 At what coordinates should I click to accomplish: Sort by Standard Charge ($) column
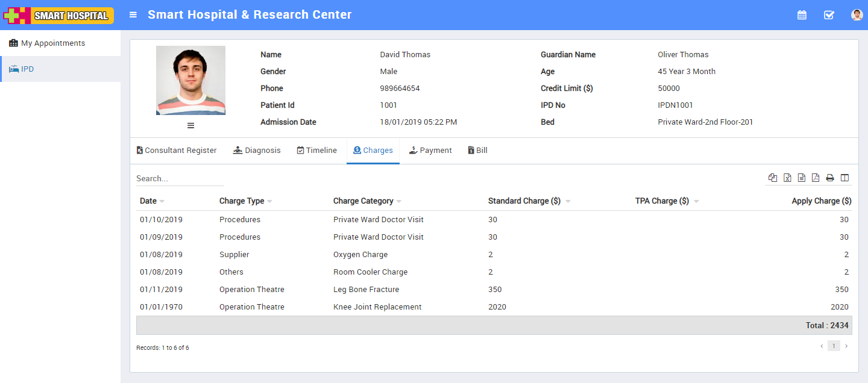(524, 201)
